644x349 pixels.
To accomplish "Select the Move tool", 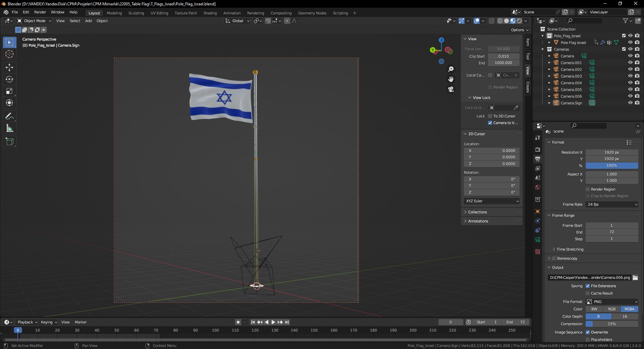I will 9,67.
